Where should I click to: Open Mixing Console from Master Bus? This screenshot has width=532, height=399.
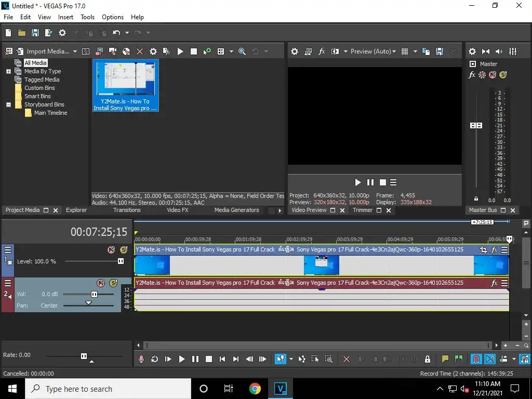pos(513,51)
